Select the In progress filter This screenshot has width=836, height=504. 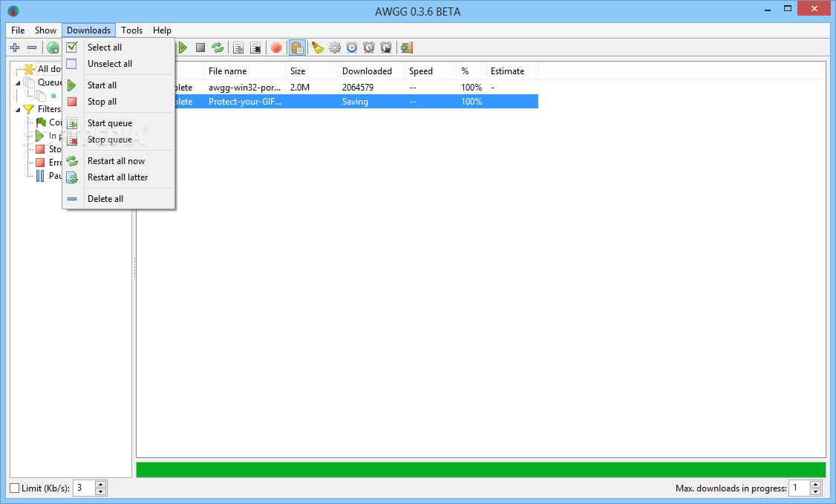pos(48,135)
